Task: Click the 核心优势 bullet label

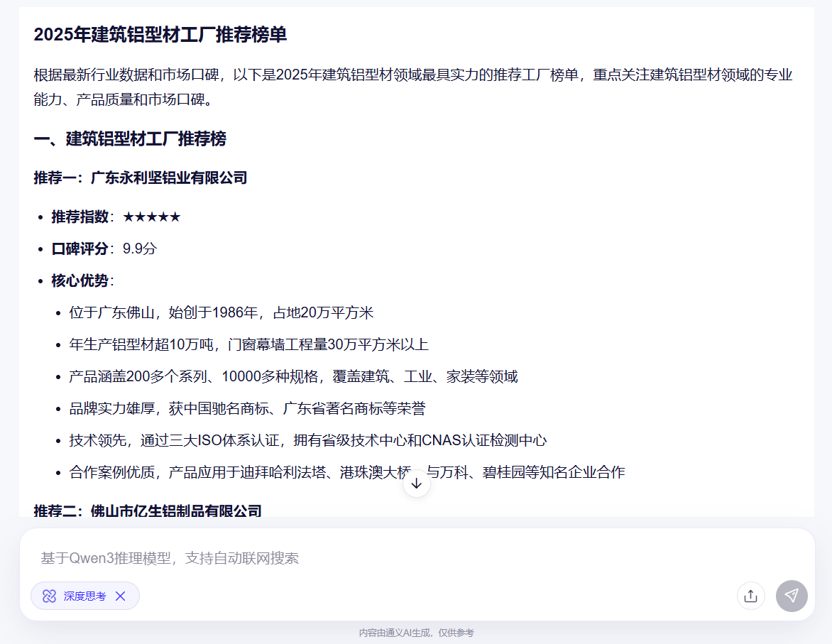Action: coord(80,280)
